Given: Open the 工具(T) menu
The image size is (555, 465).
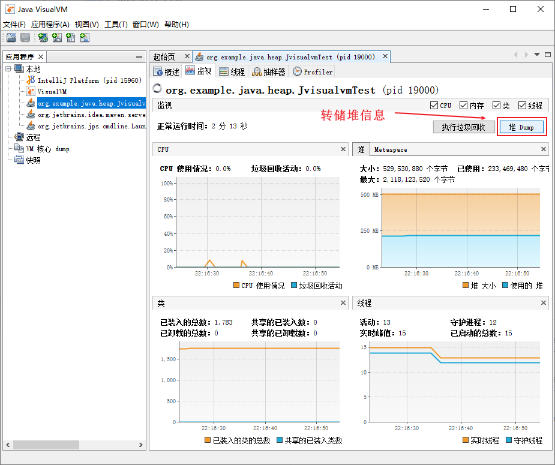Looking at the screenshot, I should pyautogui.click(x=116, y=24).
